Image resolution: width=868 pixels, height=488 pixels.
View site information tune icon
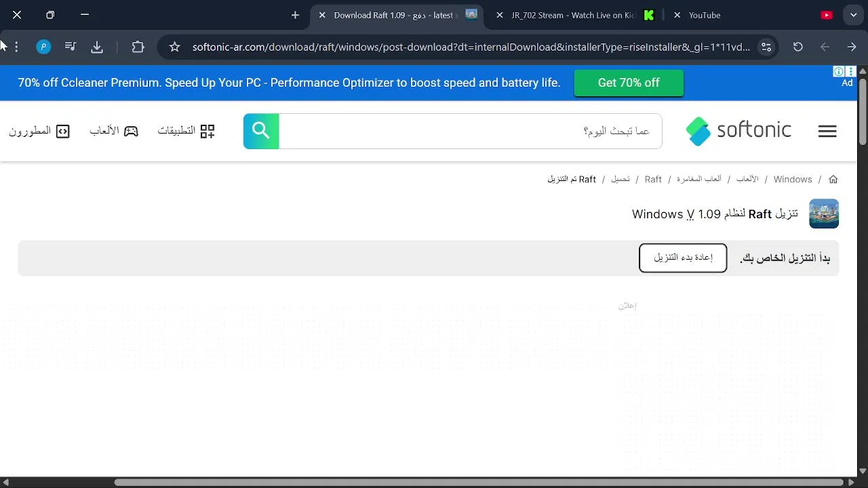tap(766, 47)
